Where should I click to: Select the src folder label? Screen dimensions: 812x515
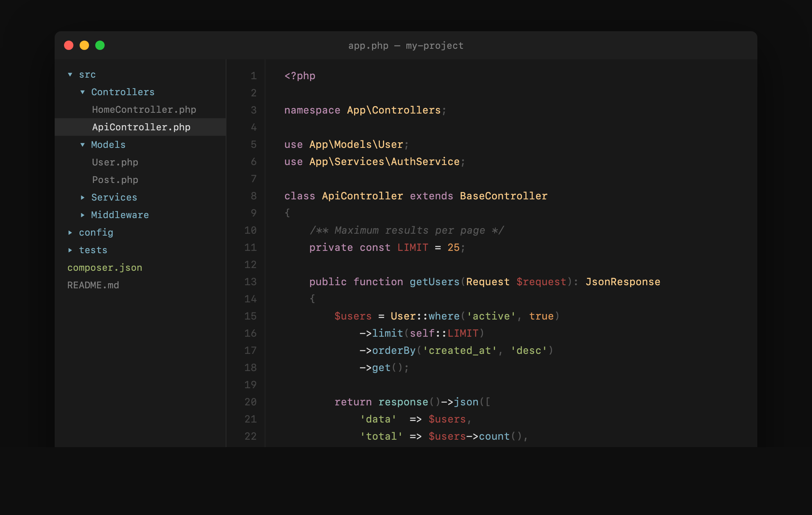[x=87, y=75]
